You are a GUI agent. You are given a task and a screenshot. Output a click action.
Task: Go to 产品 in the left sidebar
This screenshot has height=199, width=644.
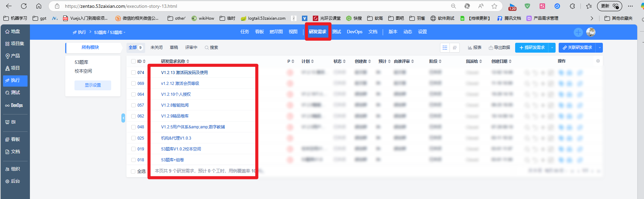click(13, 56)
